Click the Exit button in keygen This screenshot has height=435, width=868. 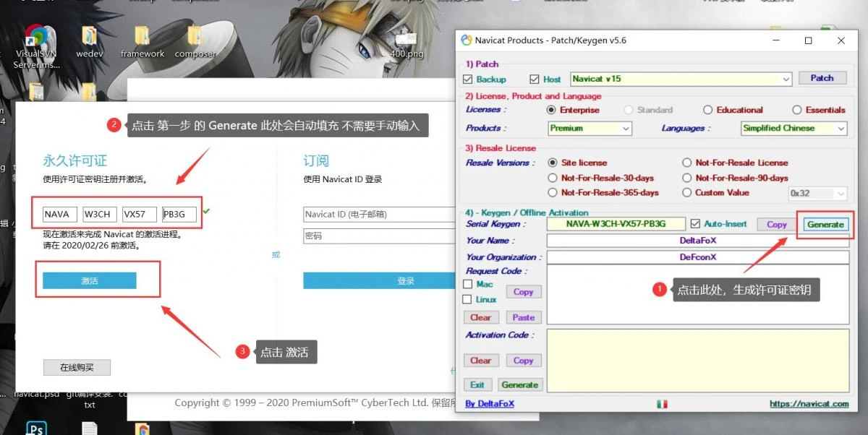pyautogui.click(x=477, y=384)
